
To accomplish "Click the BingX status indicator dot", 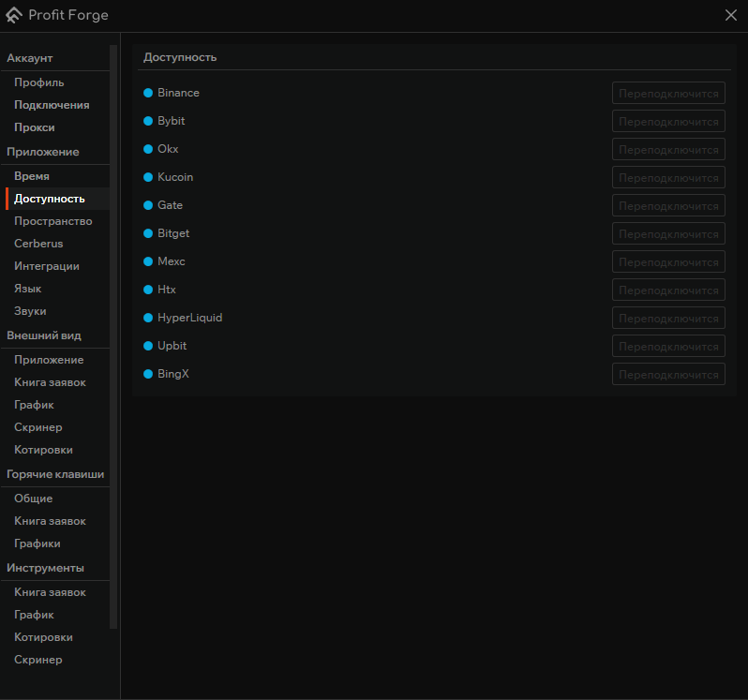I will 148,374.
